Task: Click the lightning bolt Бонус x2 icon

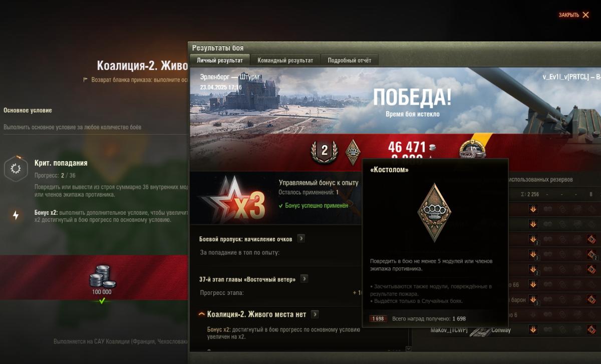Action: 16,215
